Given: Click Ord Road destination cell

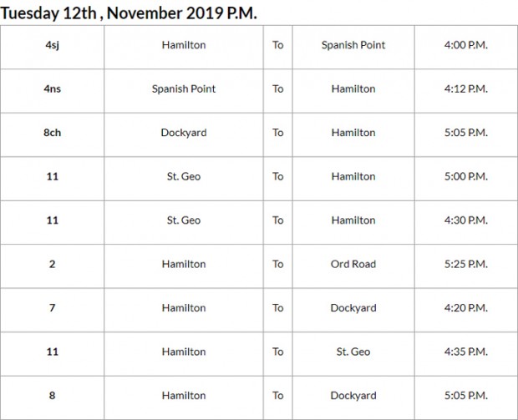Looking at the screenshot, I should (353, 264).
